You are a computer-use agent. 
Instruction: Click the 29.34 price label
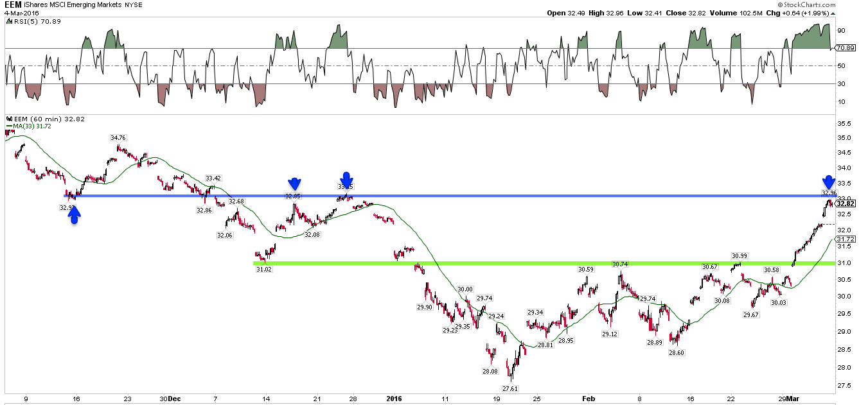tap(535, 312)
